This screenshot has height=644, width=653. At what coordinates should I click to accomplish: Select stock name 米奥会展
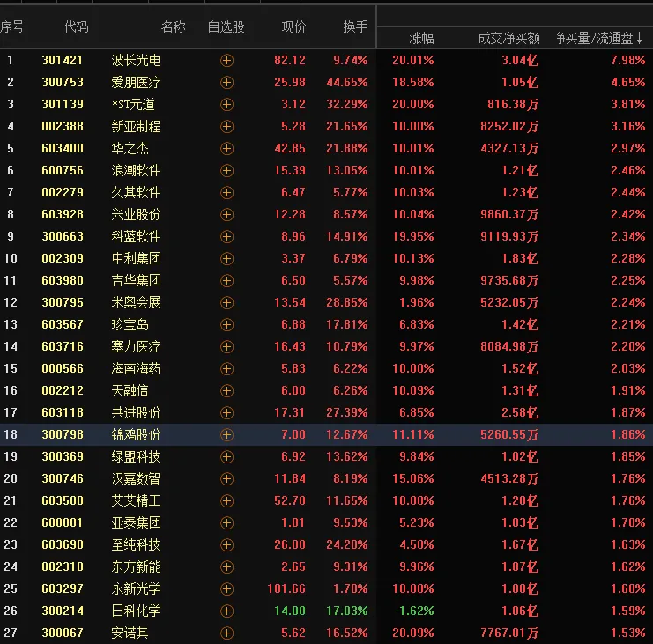pos(136,303)
